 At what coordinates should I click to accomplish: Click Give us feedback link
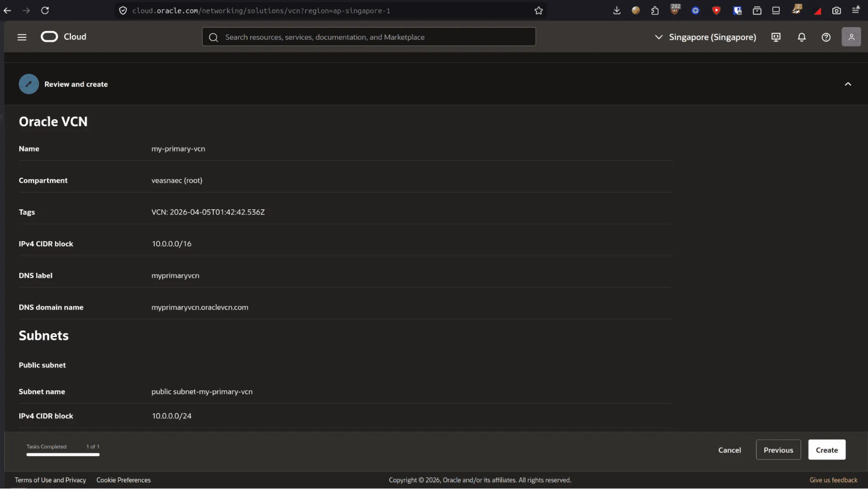click(x=833, y=480)
